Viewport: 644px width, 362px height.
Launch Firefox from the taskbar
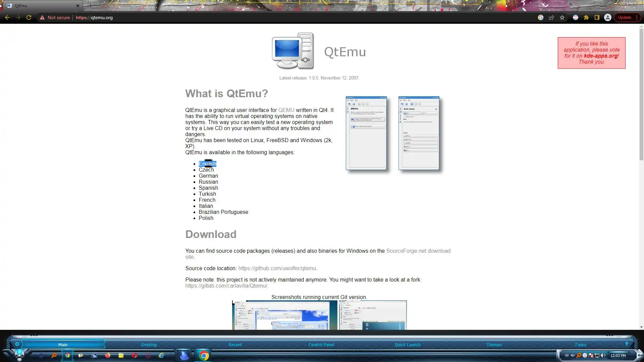click(108, 355)
